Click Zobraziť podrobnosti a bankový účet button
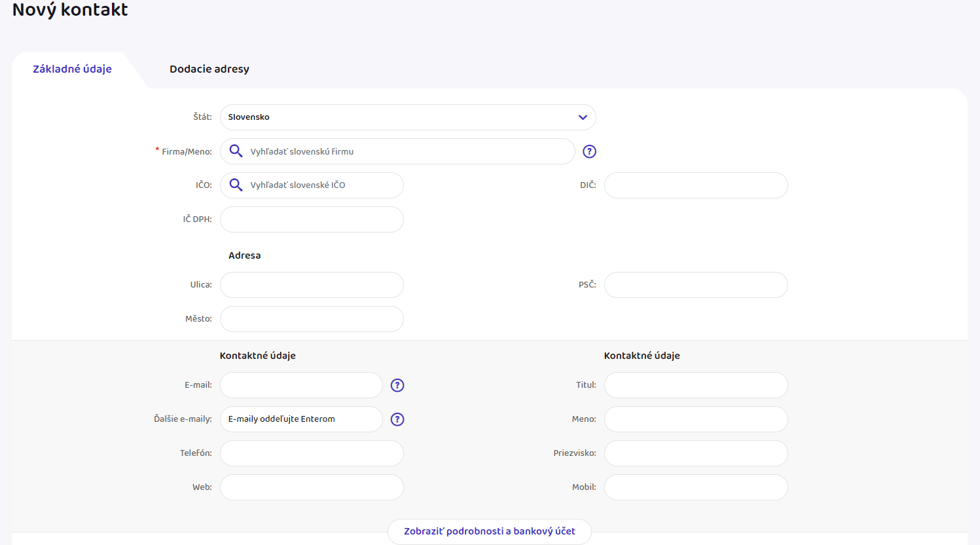The height and width of the screenshot is (545, 980). coord(489,531)
